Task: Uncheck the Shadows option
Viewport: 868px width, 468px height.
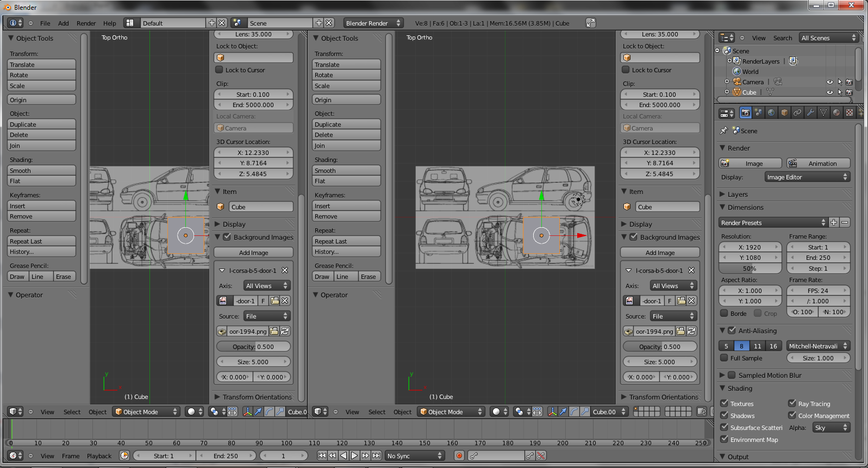Action: [x=724, y=415]
